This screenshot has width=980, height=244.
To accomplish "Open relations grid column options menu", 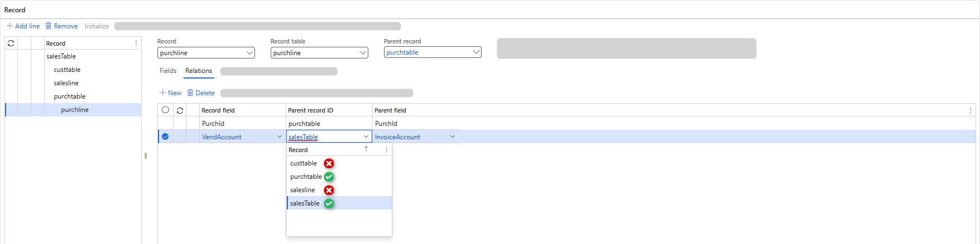I will tap(971, 110).
